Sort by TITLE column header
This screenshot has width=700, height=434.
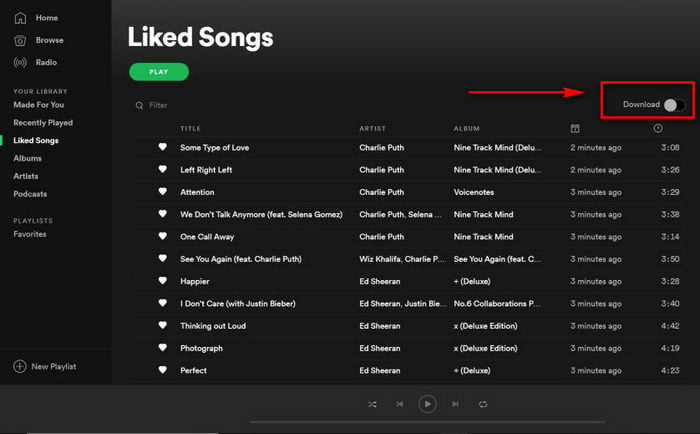[x=191, y=129]
